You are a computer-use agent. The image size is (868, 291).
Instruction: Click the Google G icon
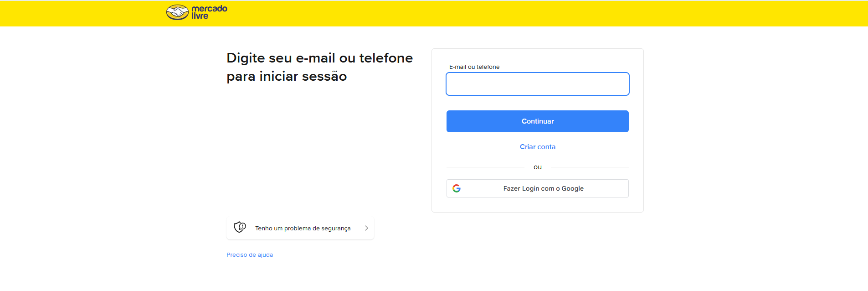click(x=457, y=188)
